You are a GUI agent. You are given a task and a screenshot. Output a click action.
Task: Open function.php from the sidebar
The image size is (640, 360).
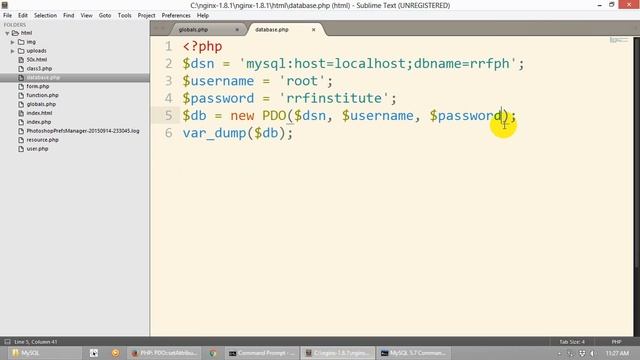pyautogui.click(x=42, y=95)
